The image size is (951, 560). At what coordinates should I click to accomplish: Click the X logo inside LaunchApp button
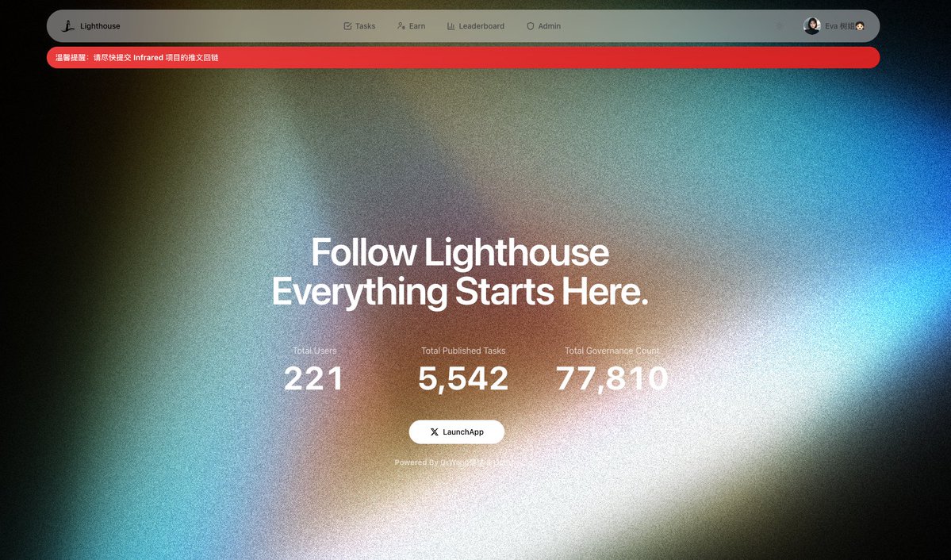(x=435, y=432)
